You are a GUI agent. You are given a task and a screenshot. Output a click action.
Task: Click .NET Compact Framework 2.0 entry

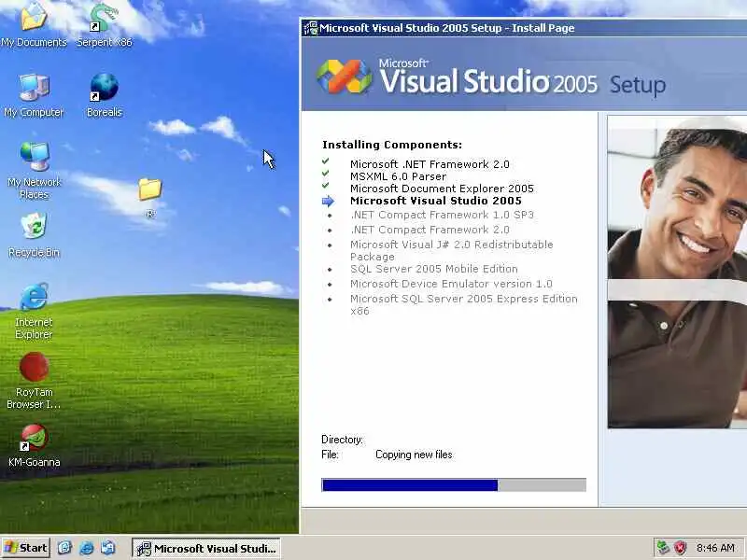(430, 230)
